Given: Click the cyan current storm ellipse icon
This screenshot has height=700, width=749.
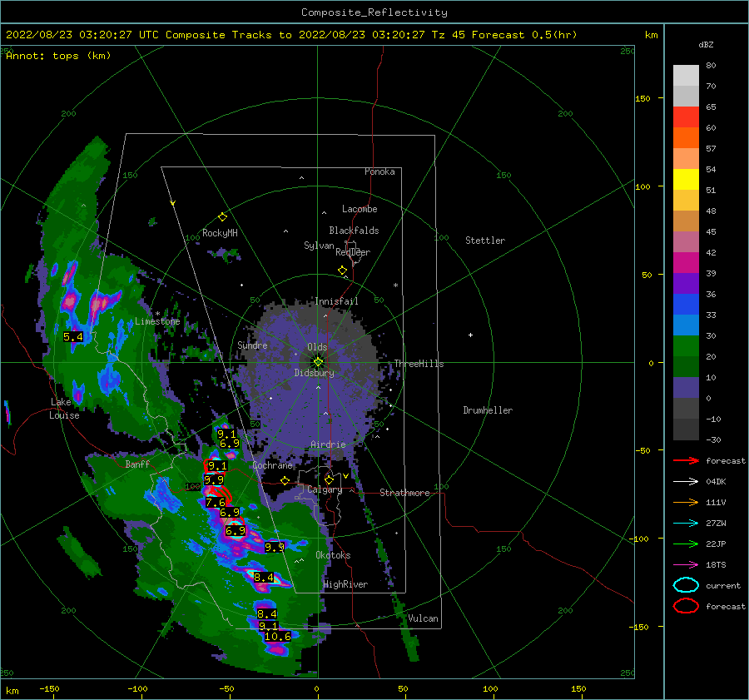Looking at the screenshot, I should (x=686, y=585).
